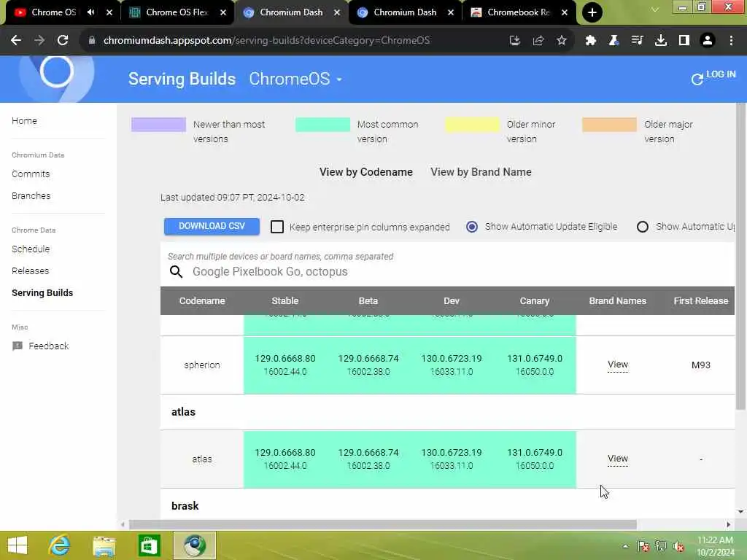Click the horizontal scrollbar thumb

pos(382,525)
